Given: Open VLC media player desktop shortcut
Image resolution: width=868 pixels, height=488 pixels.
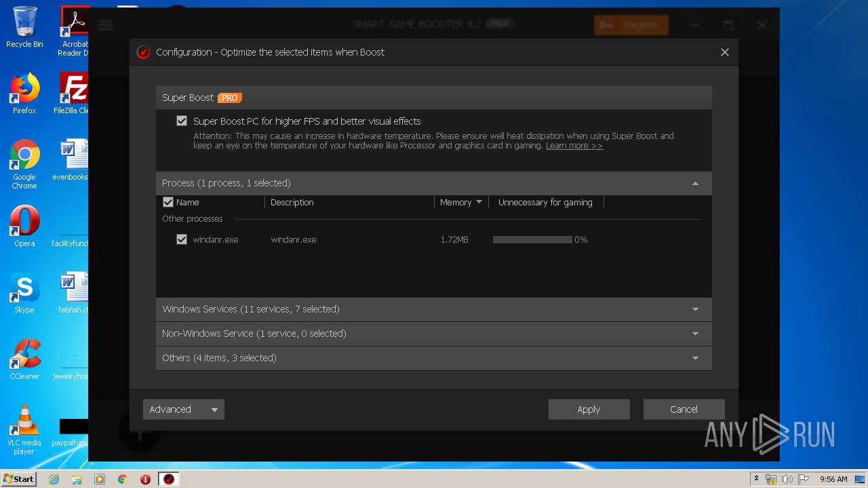Looking at the screenshot, I should click(24, 430).
